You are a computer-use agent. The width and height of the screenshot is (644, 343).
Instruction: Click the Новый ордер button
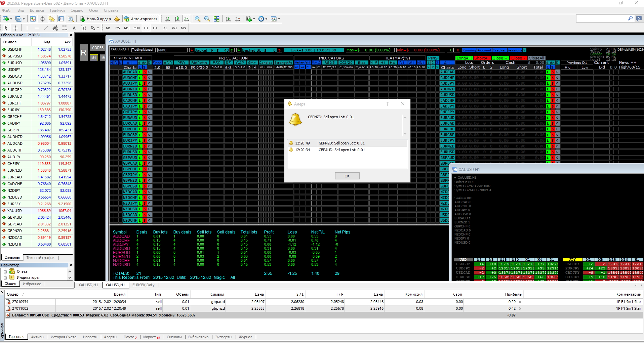click(x=95, y=19)
